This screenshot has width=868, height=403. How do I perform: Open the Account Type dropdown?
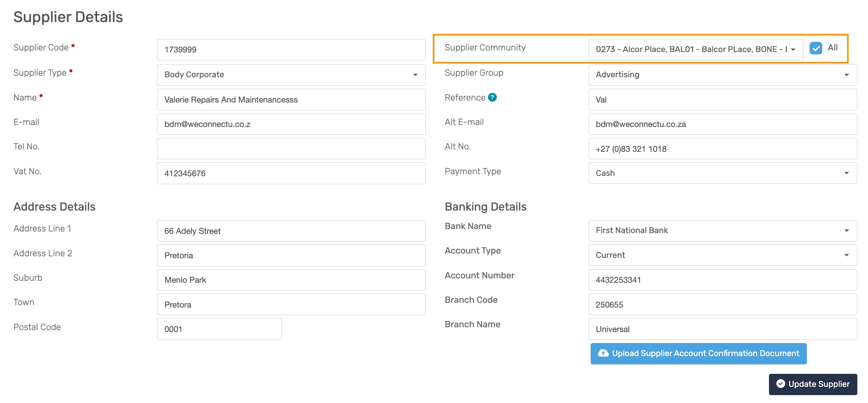[722, 255]
